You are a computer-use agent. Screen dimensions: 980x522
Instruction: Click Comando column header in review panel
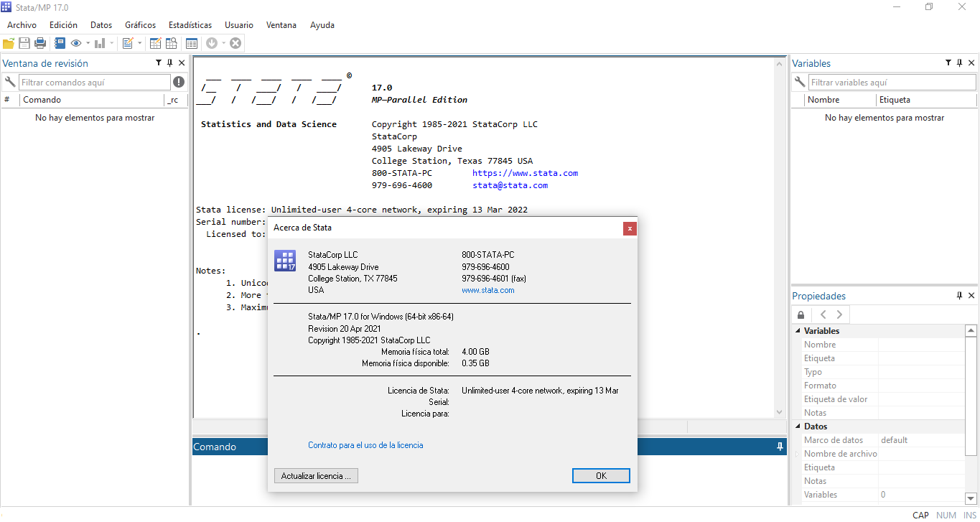click(x=92, y=100)
